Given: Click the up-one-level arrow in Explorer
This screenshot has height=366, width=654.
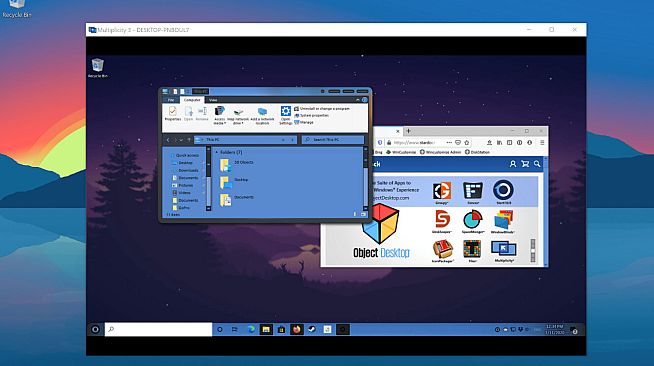Looking at the screenshot, I should point(189,140).
